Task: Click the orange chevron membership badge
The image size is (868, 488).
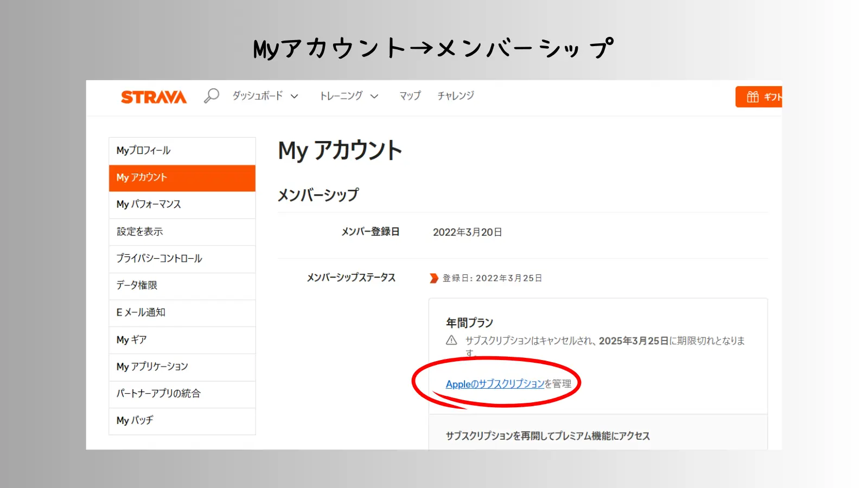Action: 434,278
